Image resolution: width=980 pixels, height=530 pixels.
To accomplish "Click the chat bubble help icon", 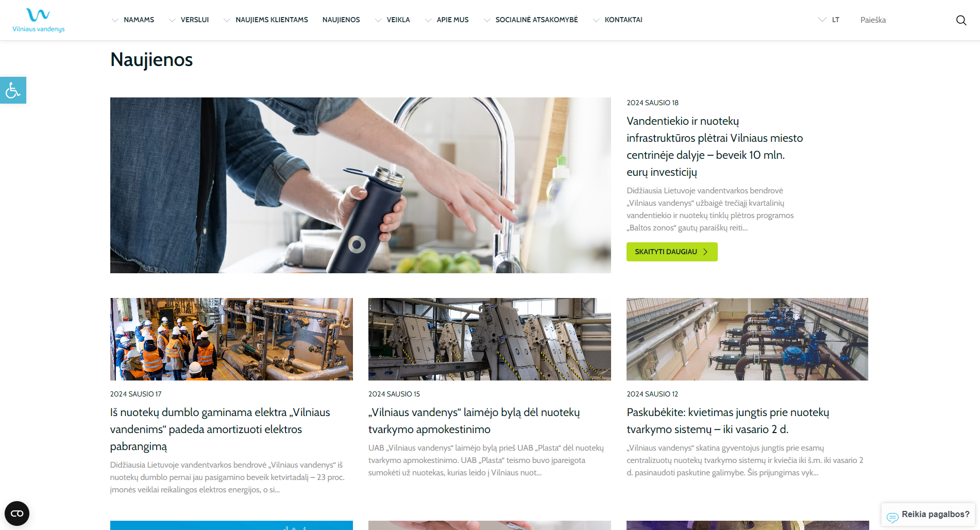I will pos(892,517).
